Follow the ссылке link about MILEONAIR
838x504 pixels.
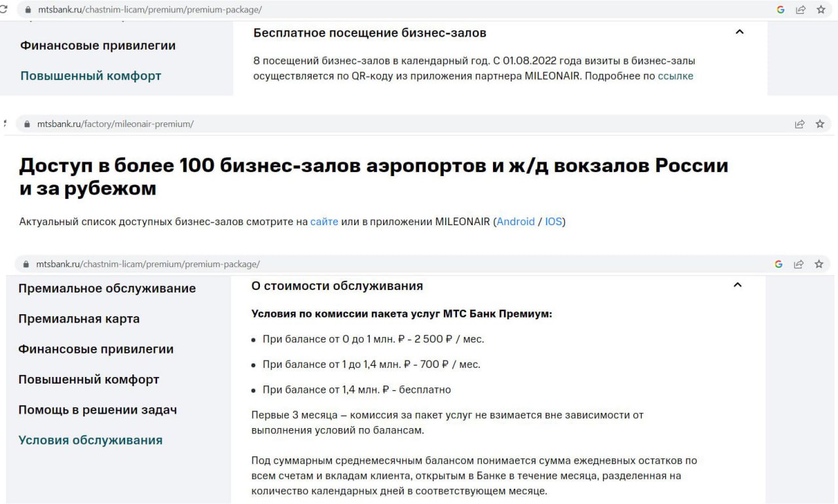676,76
